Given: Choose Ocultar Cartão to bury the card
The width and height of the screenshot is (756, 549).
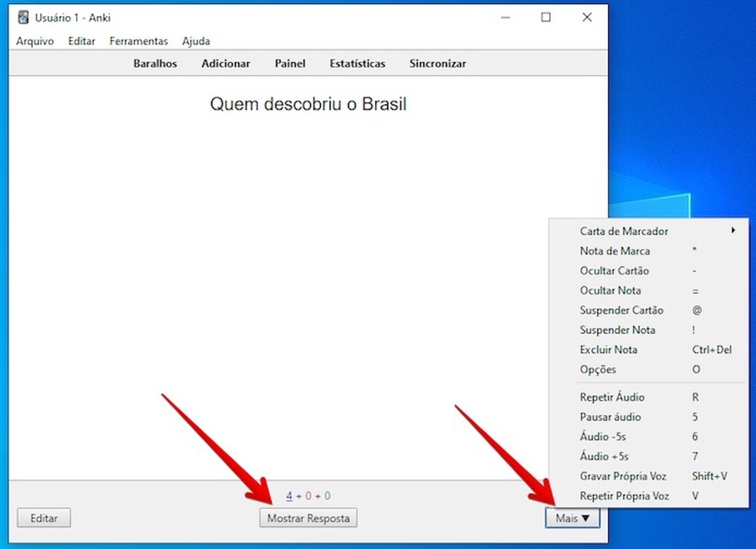Looking at the screenshot, I should click(x=614, y=270).
